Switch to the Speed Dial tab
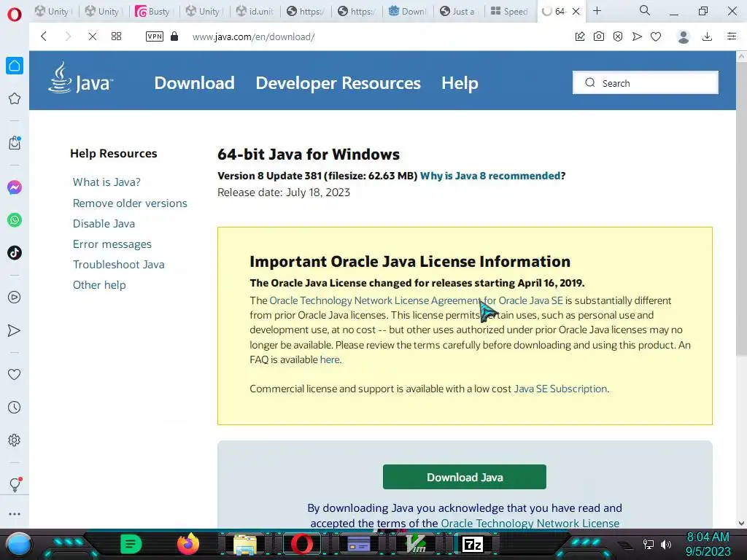 tap(508, 11)
